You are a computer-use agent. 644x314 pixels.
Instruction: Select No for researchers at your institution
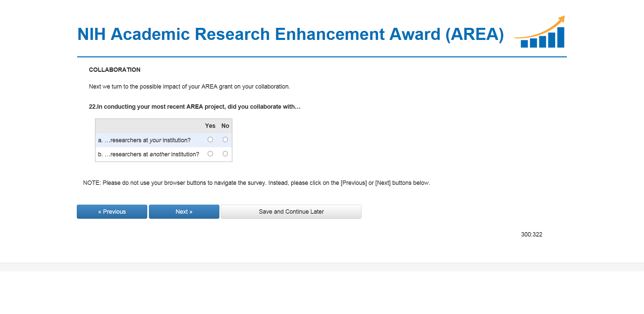point(225,140)
